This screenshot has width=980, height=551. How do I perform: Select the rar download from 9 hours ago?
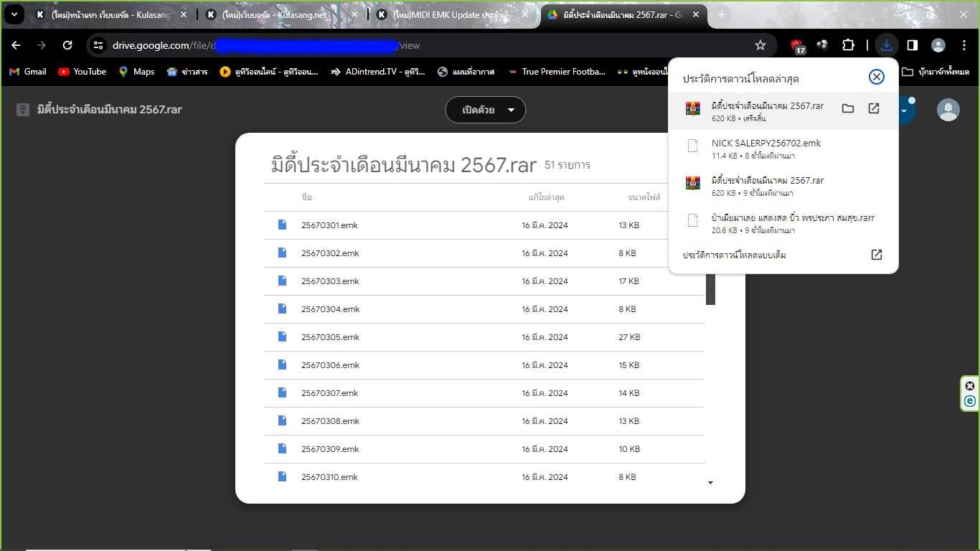(x=783, y=186)
